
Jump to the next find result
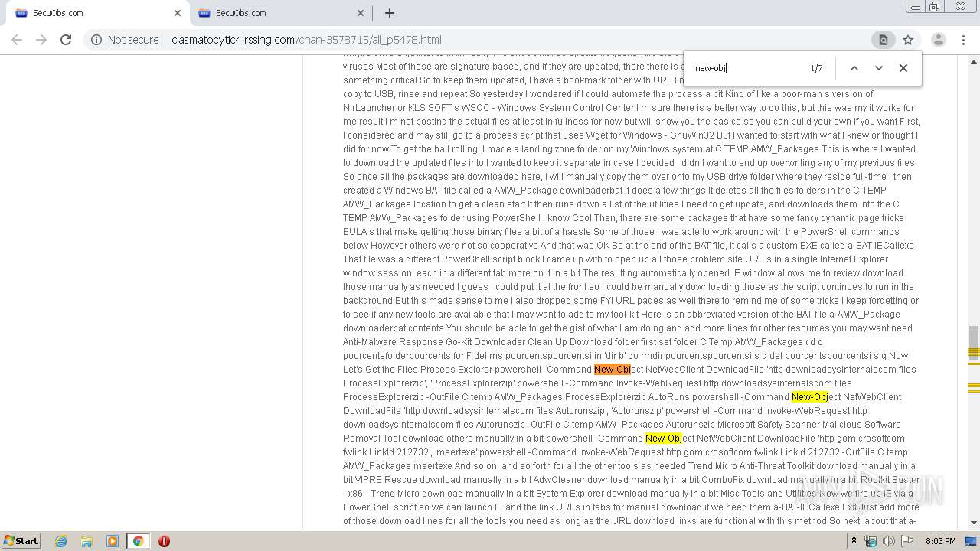(879, 68)
